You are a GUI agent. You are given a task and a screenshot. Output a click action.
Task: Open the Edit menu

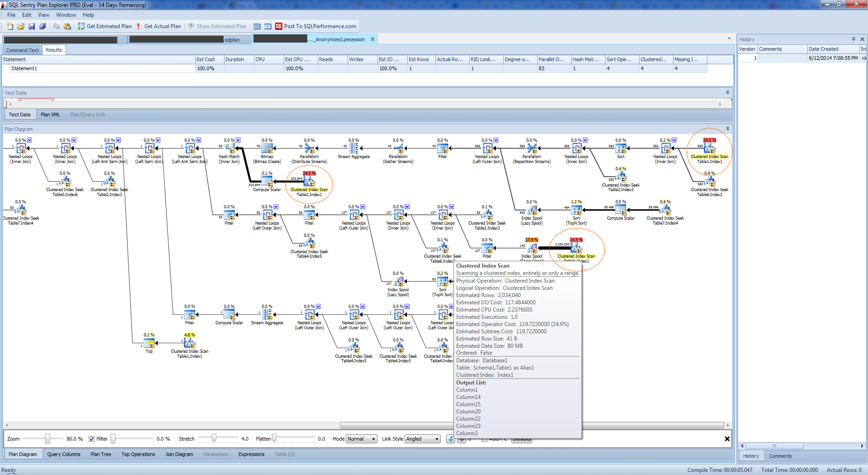pos(27,15)
